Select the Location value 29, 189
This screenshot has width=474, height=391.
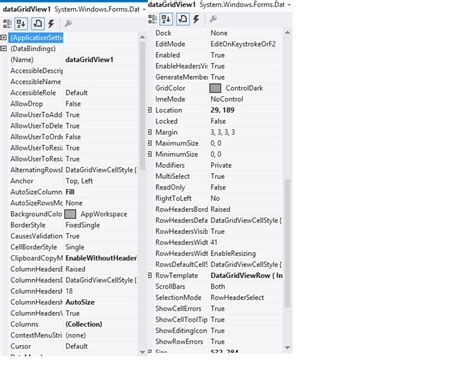pos(222,110)
